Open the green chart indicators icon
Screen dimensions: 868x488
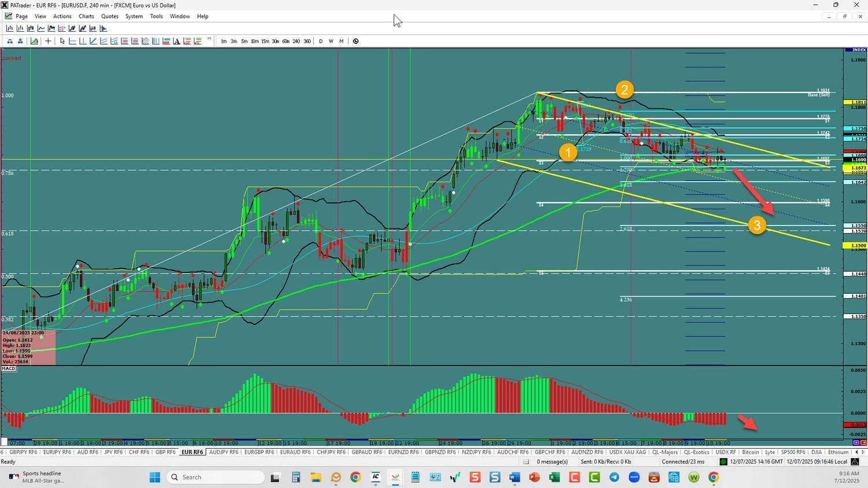[x=34, y=41]
